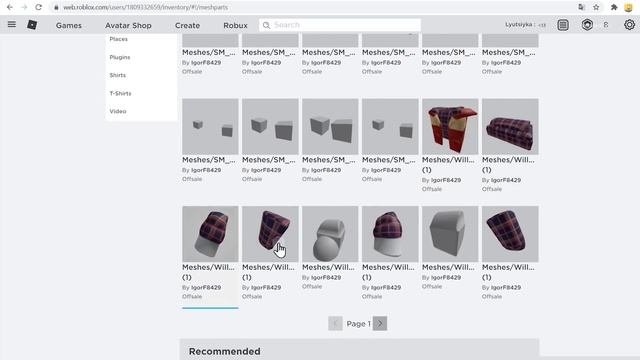640x360 pixels.
Task: Select the Shirts inventory category
Action: pos(118,75)
